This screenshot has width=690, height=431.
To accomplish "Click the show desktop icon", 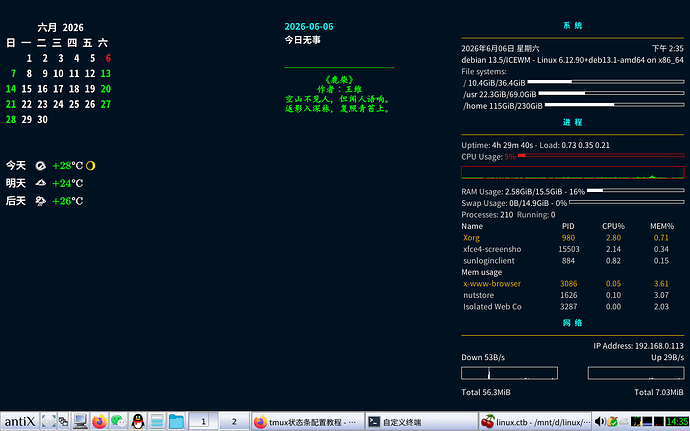I will pyautogui.click(x=48, y=421).
